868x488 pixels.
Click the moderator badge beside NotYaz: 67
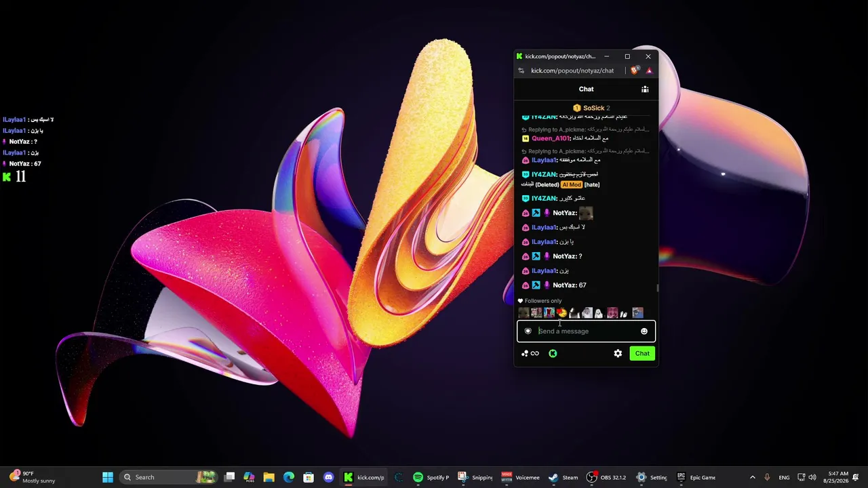[x=536, y=285]
